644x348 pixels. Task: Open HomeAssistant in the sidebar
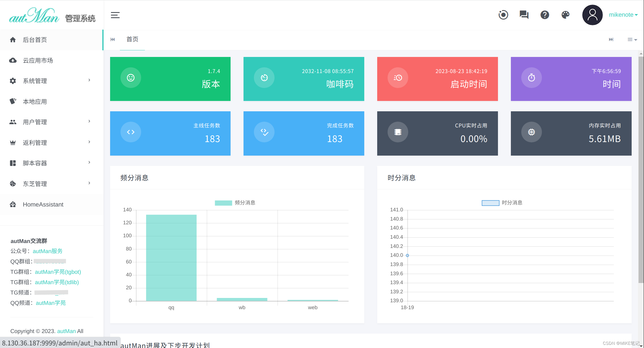[43, 204]
